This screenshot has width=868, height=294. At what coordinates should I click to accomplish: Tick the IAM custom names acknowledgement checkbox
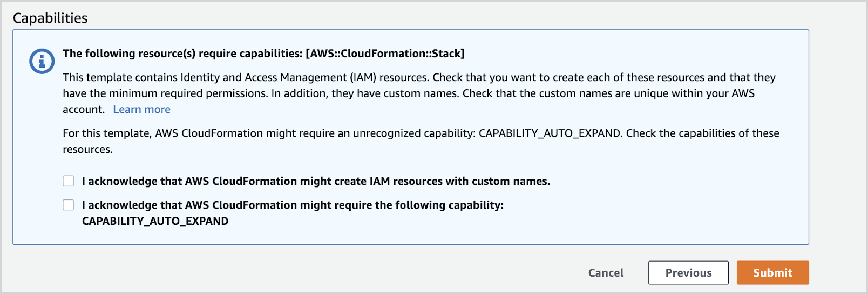(69, 181)
